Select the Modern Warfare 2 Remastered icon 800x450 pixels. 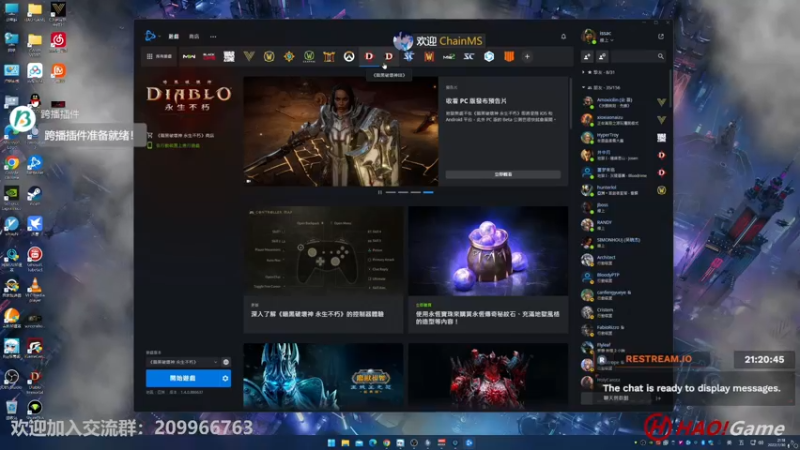tap(448, 57)
